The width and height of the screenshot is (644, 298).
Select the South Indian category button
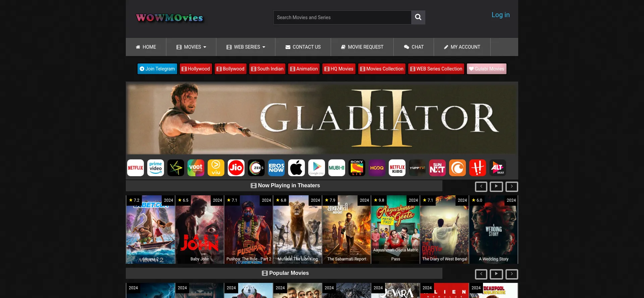pyautogui.click(x=267, y=69)
